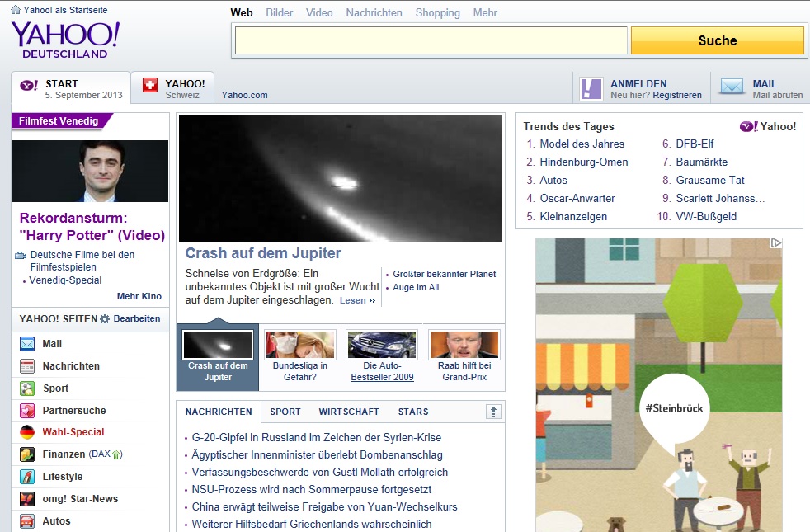Open the WIRTSCHAFT news tab
Viewport: 810px width, 532px height.
(349, 412)
